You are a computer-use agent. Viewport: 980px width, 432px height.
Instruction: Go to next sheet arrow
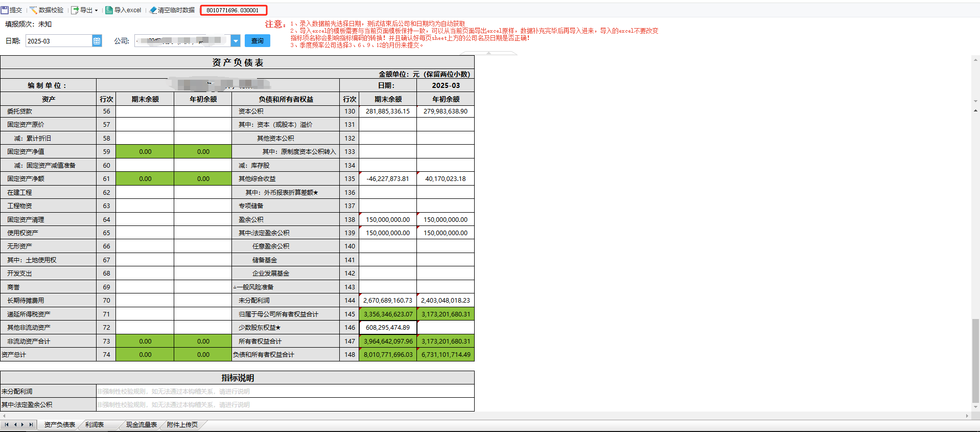[x=22, y=425]
